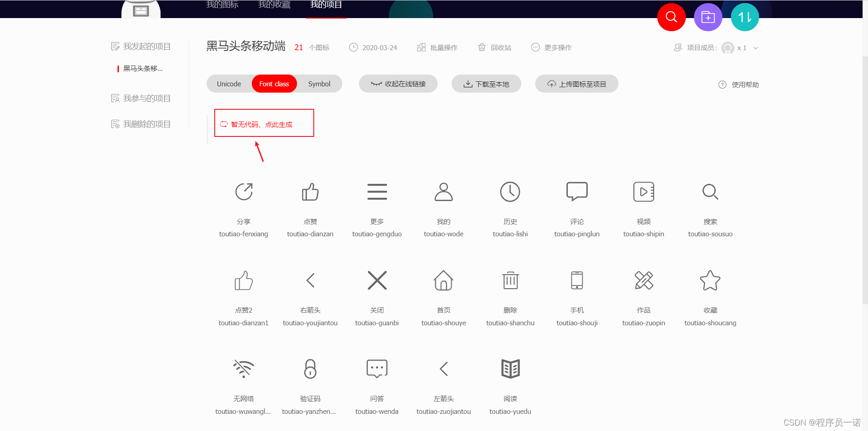Image resolution: width=868 pixels, height=431 pixels.
Task: Click the toutiao-dianzan1 thumbs-up icon
Action: coord(244,280)
